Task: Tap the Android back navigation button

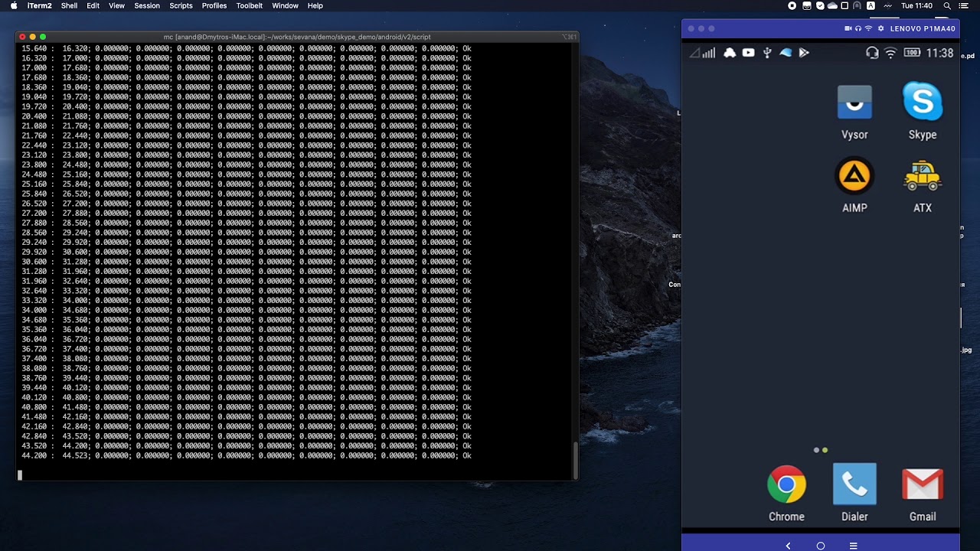Action: 788,546
